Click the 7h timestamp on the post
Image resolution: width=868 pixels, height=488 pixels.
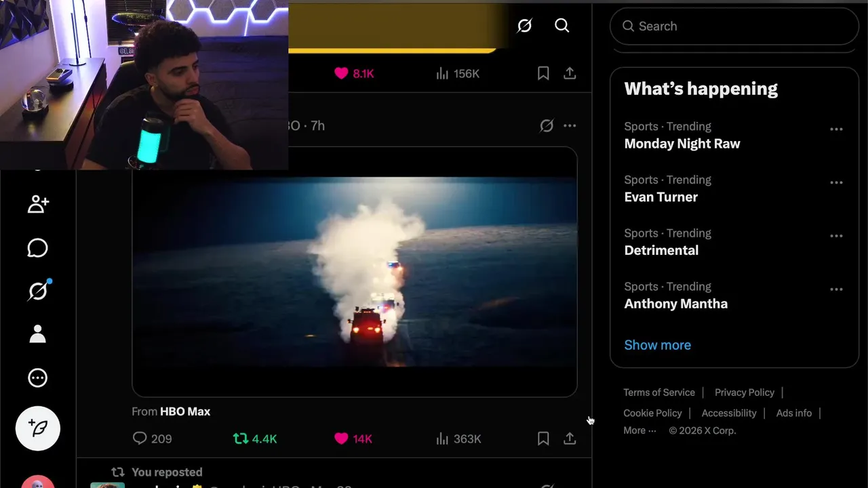point(317,126)
